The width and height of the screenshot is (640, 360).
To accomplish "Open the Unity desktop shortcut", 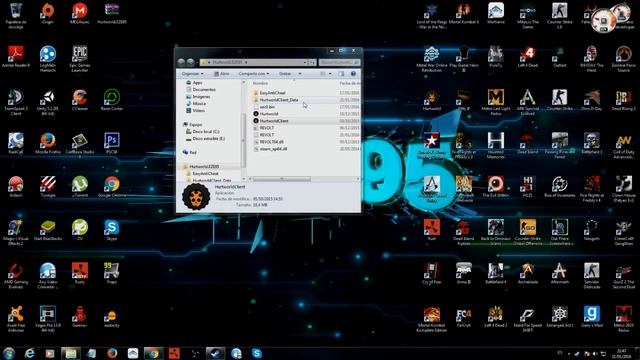I will (48, 102).
